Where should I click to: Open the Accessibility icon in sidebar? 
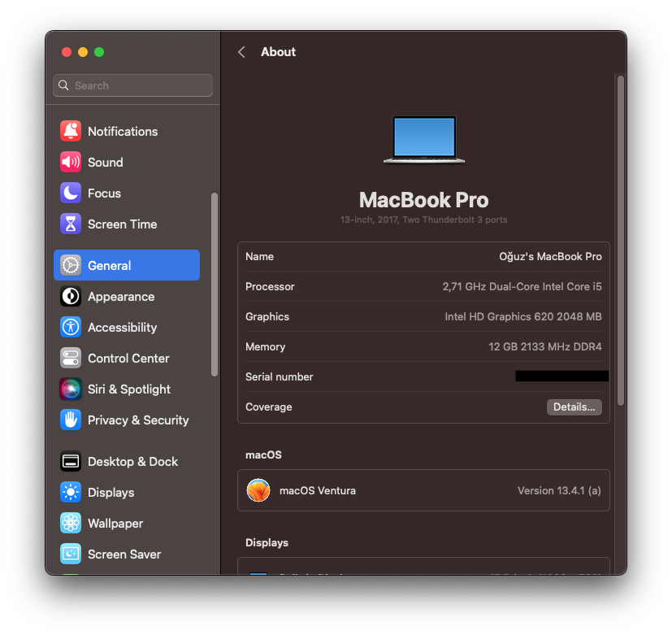coord(71,327)
